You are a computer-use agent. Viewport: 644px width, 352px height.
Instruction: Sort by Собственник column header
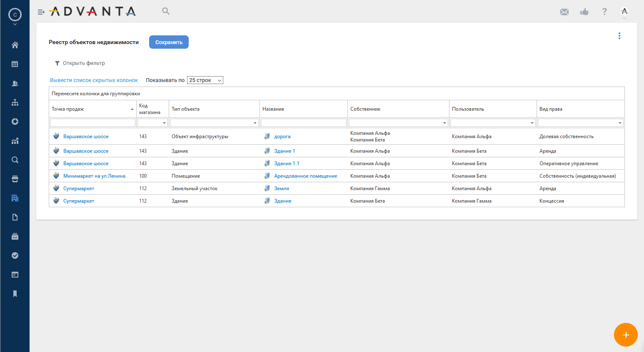(x=398, y=109)
